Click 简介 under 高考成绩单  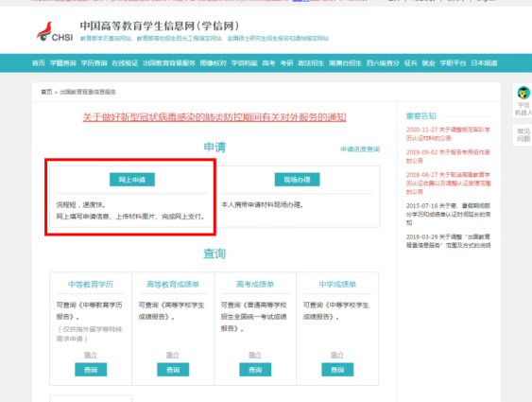(x=255, y=355)
